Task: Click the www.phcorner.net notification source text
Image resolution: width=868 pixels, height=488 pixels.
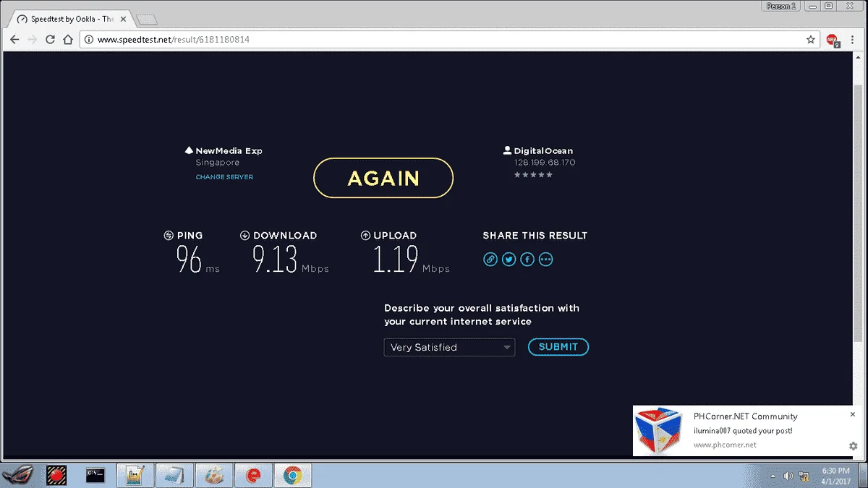Action: [x=725, y=445]
